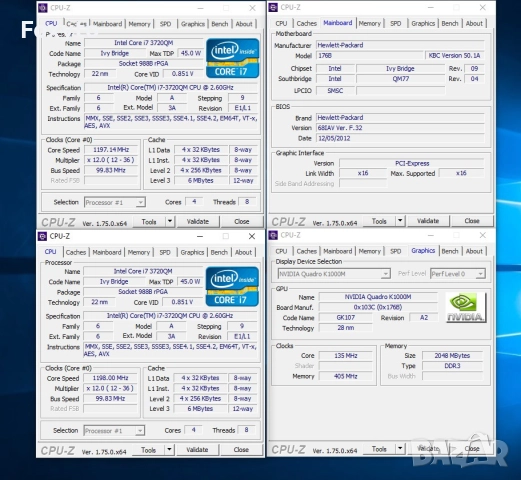This screenshot has height=480, width=521.
Task: Click CPU-Z title icon of bottom-left window
Action: [42, 236]
